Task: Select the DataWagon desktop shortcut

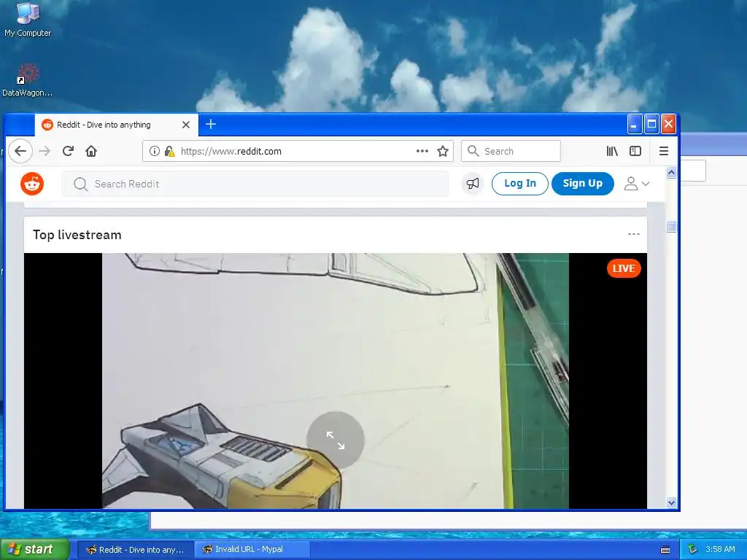Action: (x=27, y=80)
